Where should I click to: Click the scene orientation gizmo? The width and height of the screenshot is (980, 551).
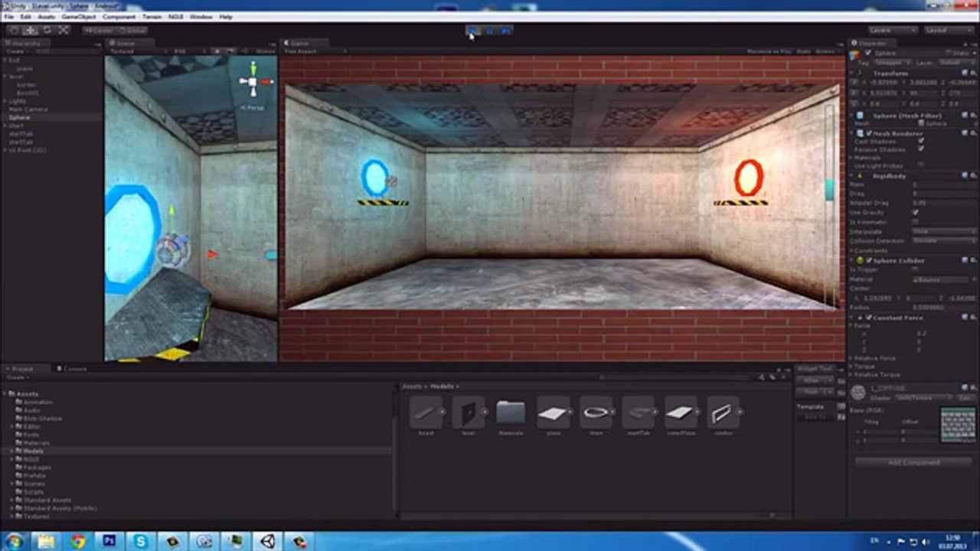pyautogui.click(x=252, y=82)
